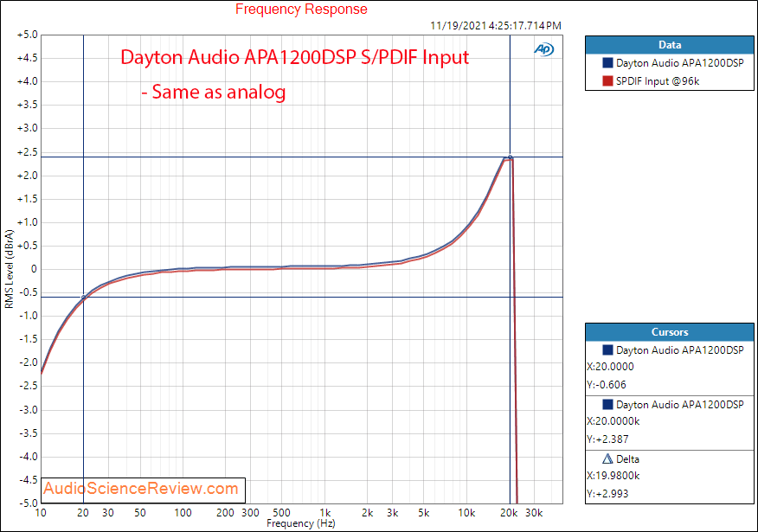Click the delta value 'X:19.9800k'
The image size is (758, 532).
613,476
